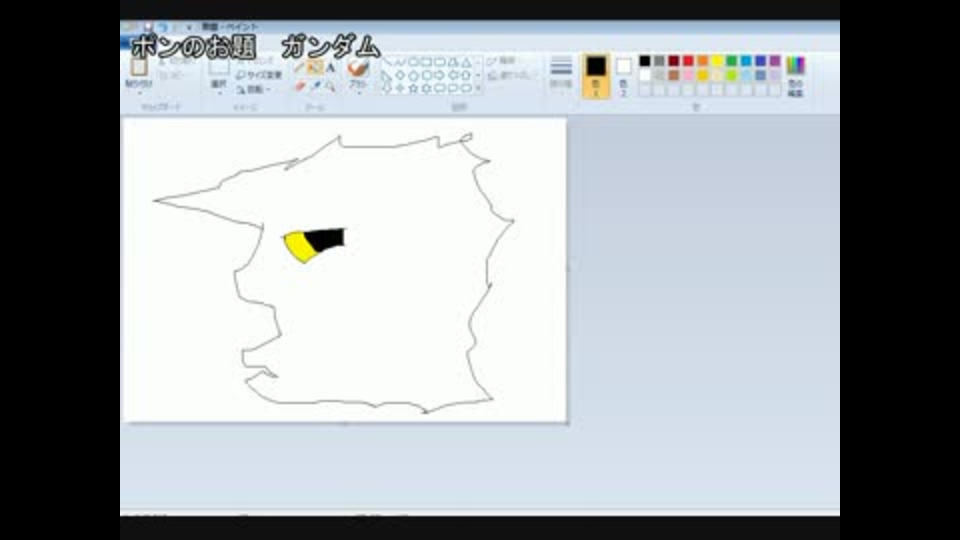
Task: Pick the indigo blue swatch in the top row
Action: (x=760, y=61)
